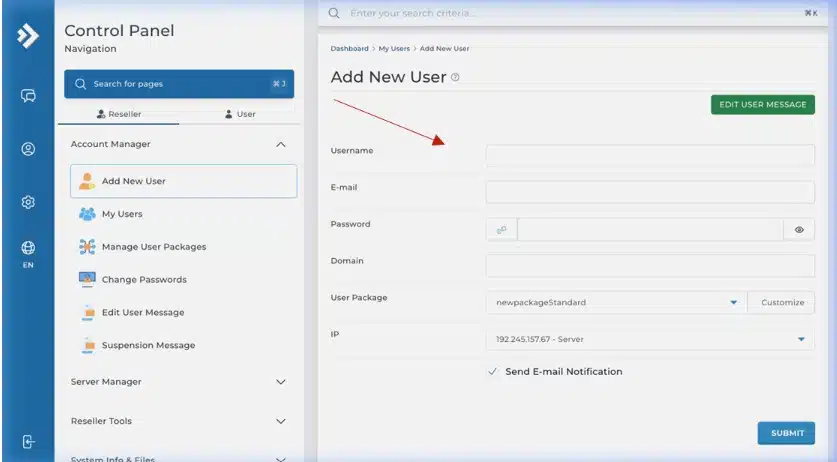Open the messages chat icon in sidebar
The image size is (837, 462).
[28, 96]
